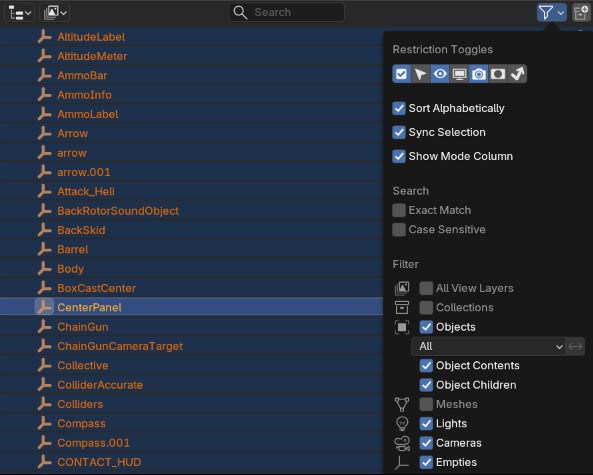
Task: Open the object state 'All' dropdown
Action: tap(488, 346)
